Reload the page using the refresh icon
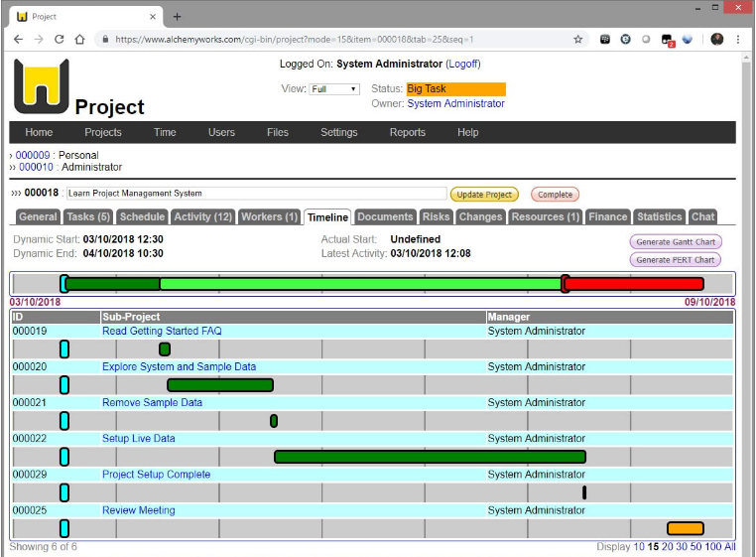The image size is (756, 557). (x=60, y=40)
